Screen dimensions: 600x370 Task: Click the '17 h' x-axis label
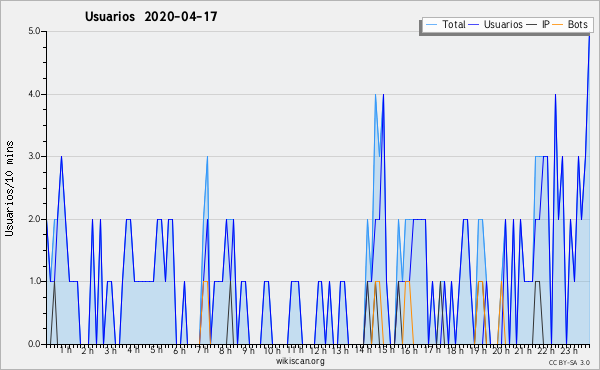(432, 350)
